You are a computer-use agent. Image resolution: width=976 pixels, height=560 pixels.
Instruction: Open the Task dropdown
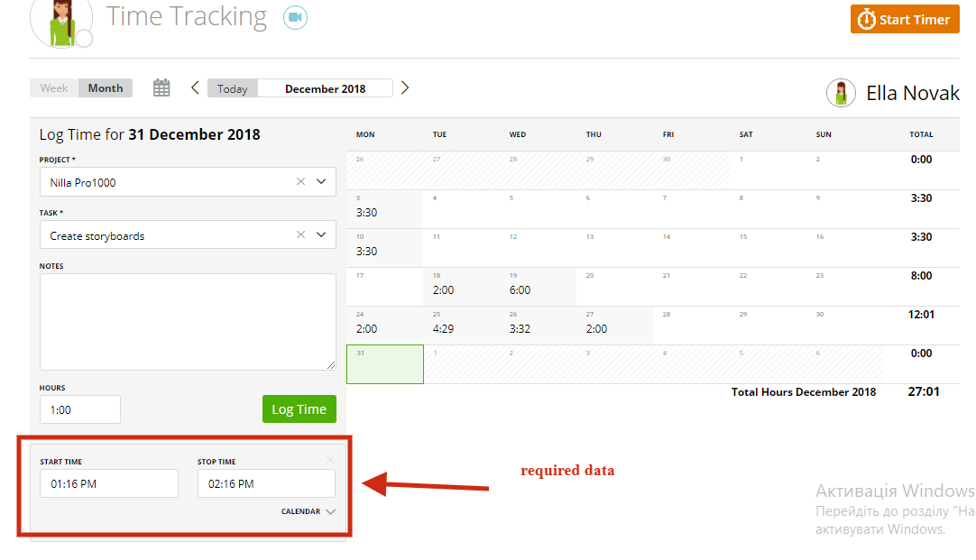pyautogui.click(x=321, y=234)
